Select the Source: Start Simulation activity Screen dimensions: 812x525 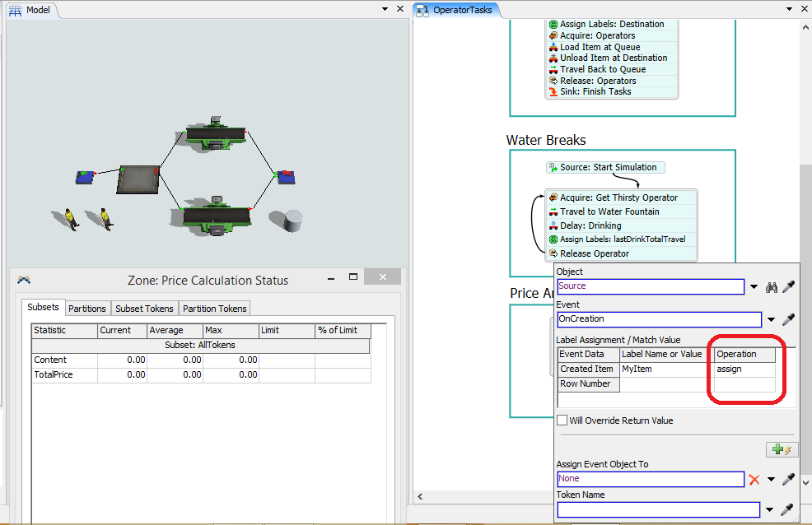coord(608,167)
